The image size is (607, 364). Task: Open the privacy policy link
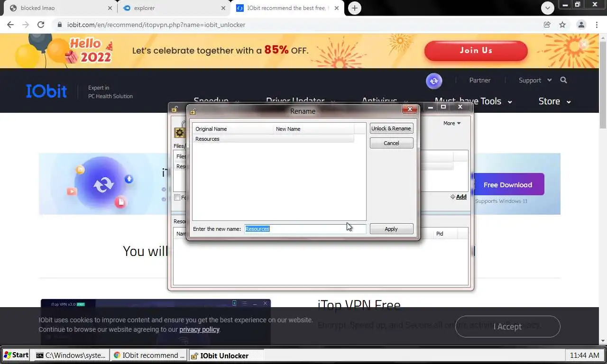click(x=199, y=329)
